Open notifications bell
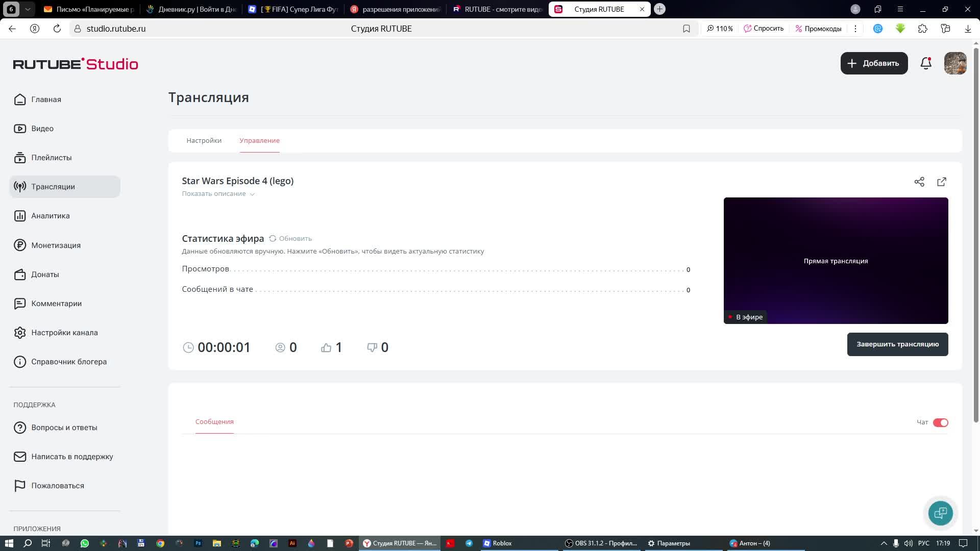Screen dimensions: 980x551 tap(925, 63)
